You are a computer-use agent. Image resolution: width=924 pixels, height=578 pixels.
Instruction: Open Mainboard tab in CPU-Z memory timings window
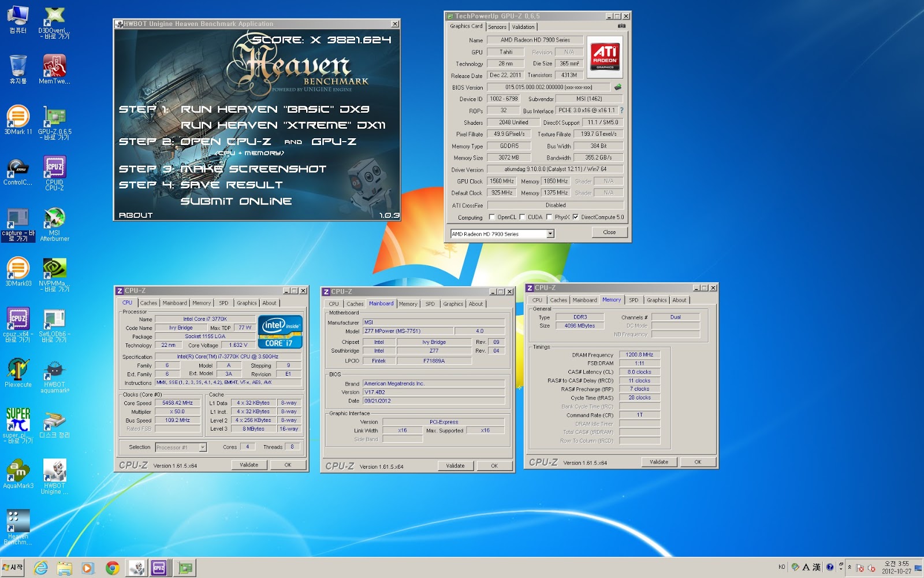(x=585, y=301)
